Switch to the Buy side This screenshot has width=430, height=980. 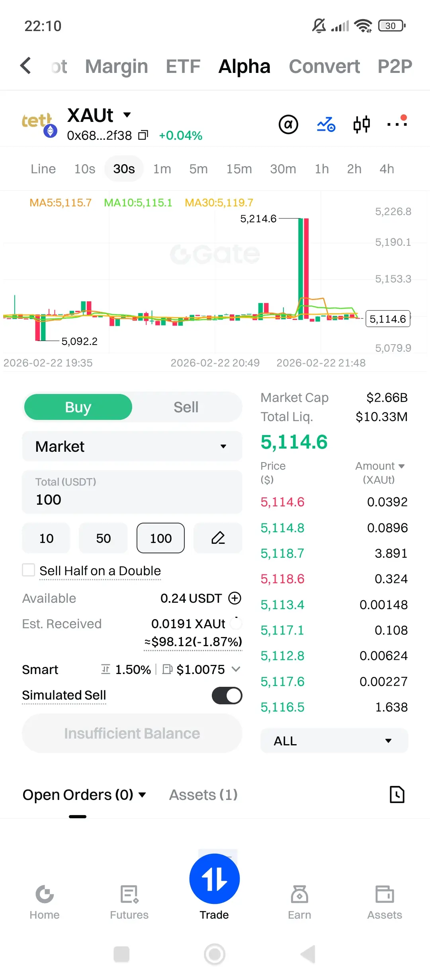[78, 407]
